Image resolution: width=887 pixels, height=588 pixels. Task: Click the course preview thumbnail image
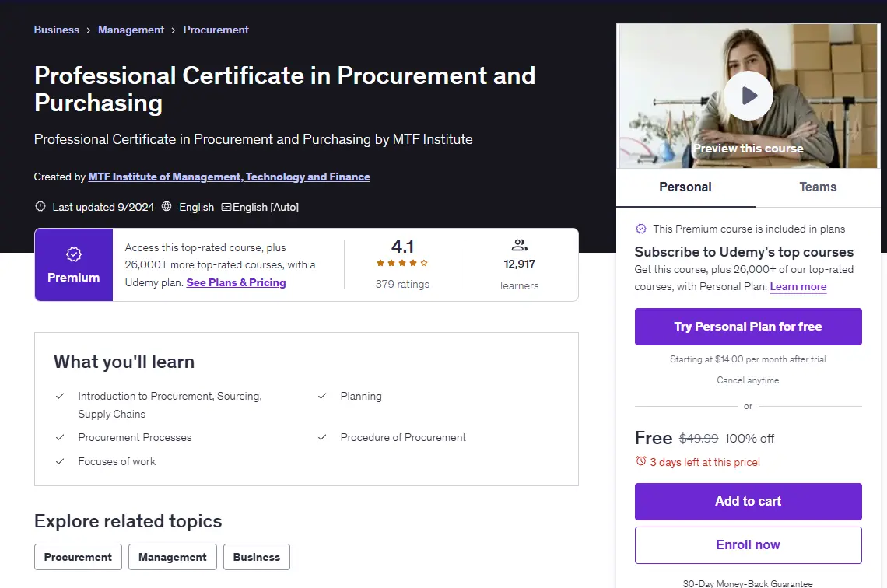coord(749,96)
